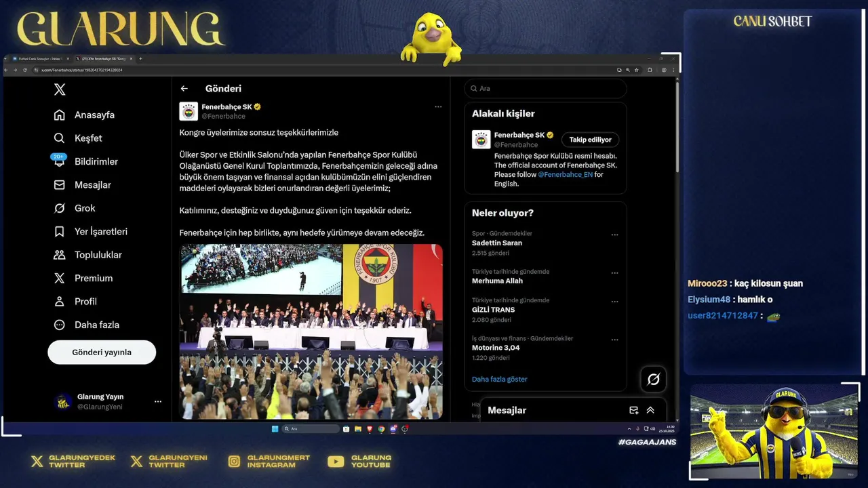868x488 pixels.
Task: Expand the Mesajlar drawer
Action: 650,410
